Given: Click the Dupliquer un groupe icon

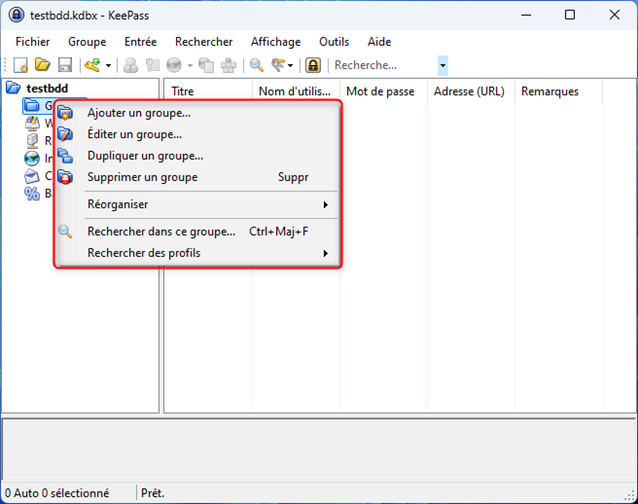Looking at the screenshot, I should point(65,155).
